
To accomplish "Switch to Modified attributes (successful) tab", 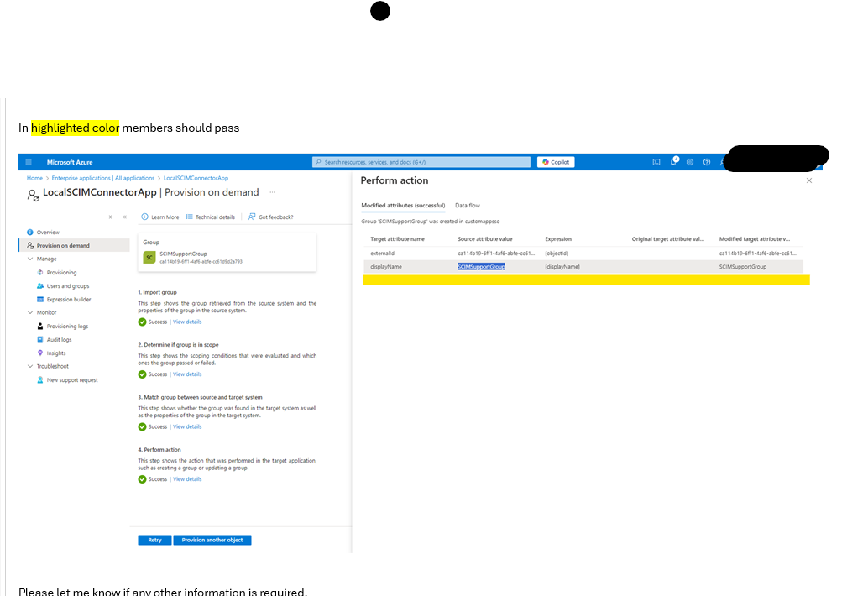I will pos(403,206).
